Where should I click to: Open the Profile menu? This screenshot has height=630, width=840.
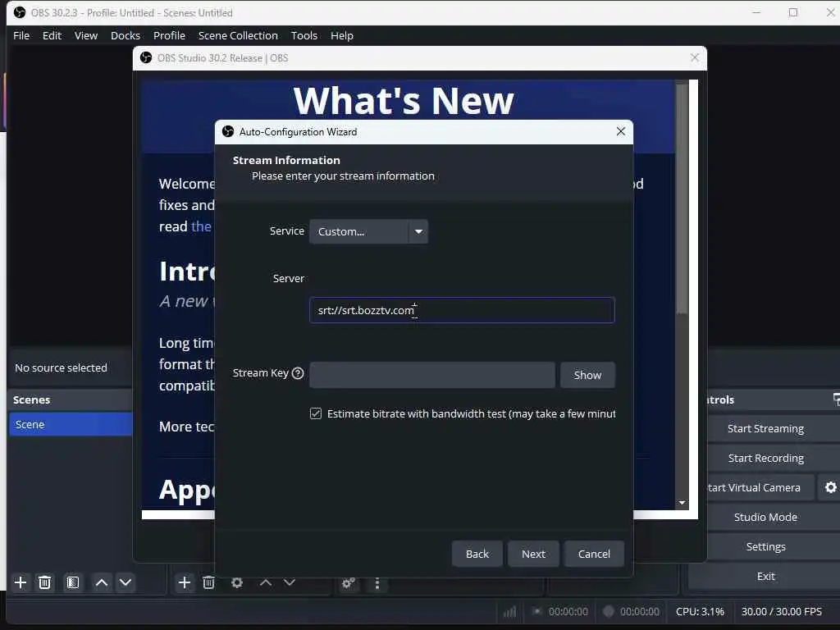pyautogui.click(x=169, y=35)
